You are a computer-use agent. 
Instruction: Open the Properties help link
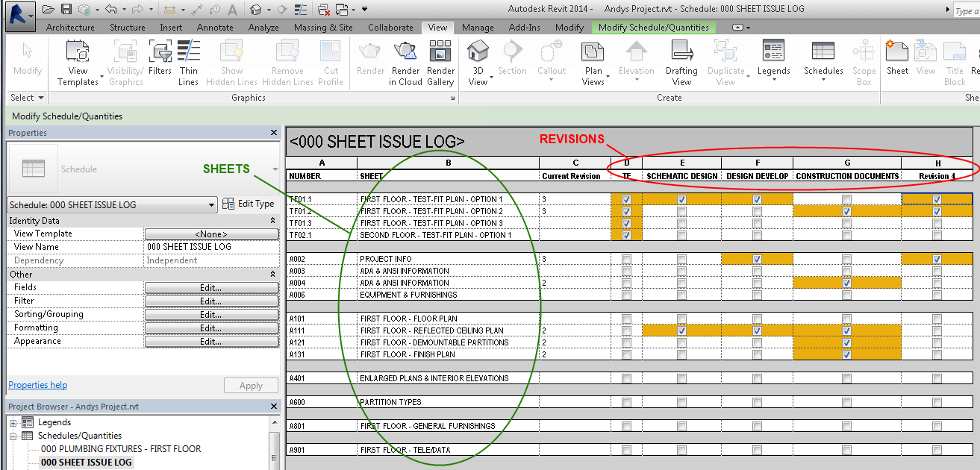[37, 384]
